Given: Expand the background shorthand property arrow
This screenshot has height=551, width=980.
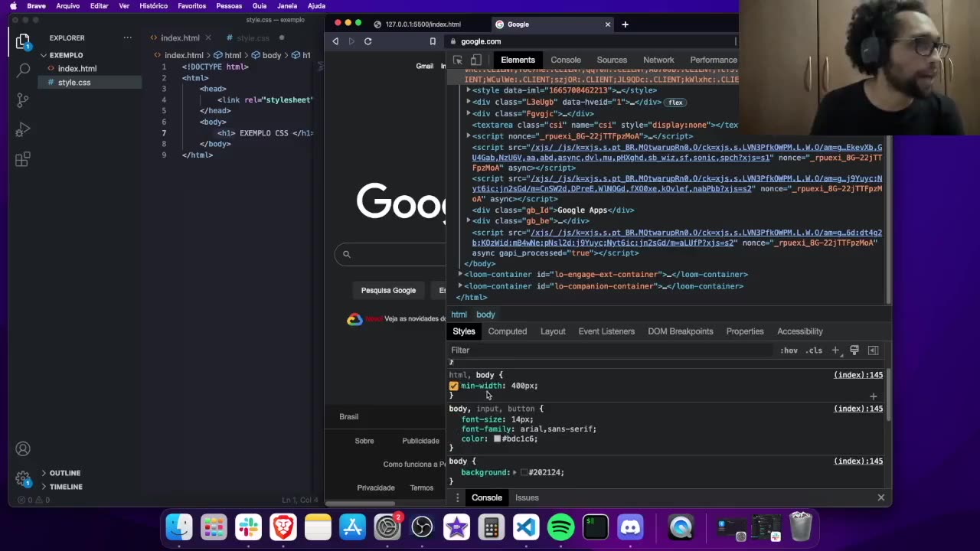Looking at the screenshot, I should (514, 473).
